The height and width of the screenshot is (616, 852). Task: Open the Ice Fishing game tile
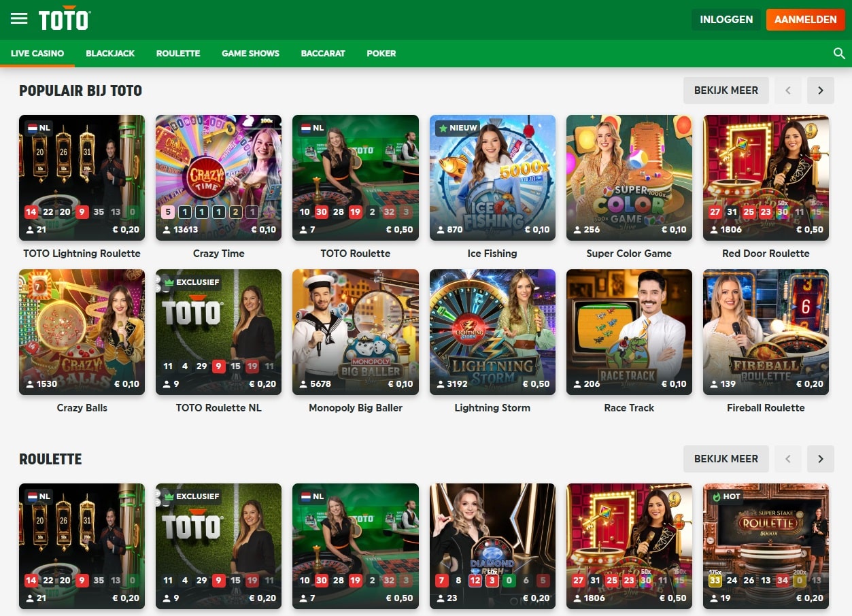click(x=492, y=177)
